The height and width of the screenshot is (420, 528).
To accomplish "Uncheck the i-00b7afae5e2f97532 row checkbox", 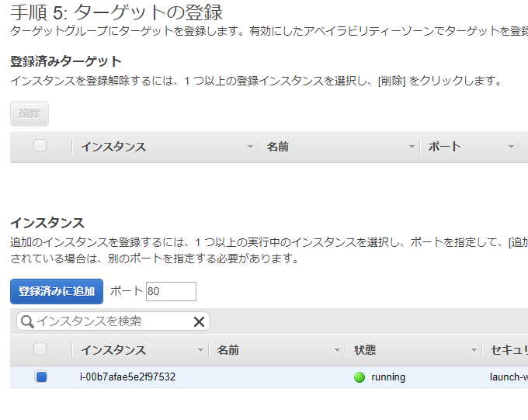I will pyautogui.click(x=41, y=377).
